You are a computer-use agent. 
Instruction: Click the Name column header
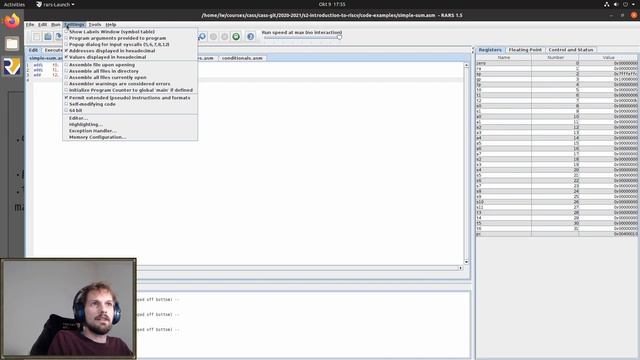(504, 58)
